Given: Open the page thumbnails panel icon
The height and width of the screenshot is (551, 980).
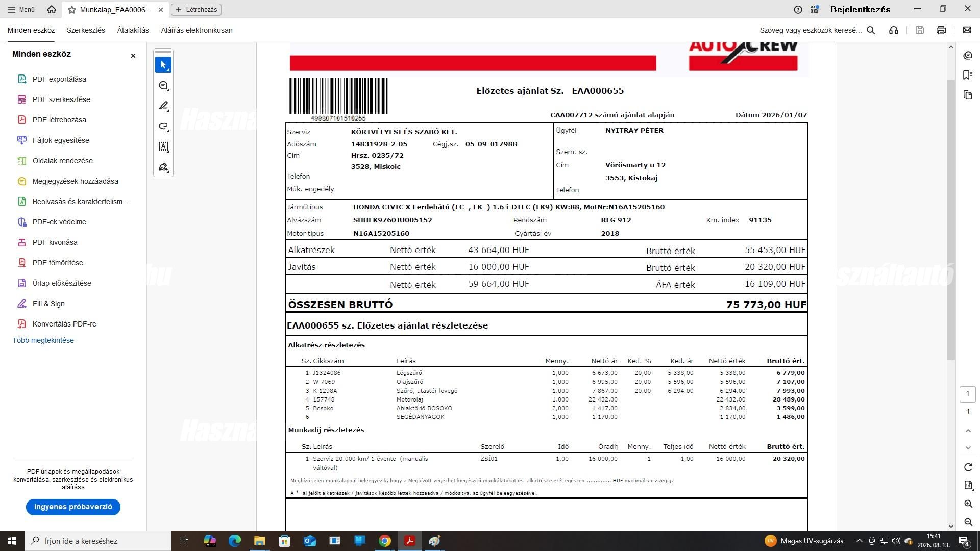Looking at the screenshot, I should click(968, 95).
